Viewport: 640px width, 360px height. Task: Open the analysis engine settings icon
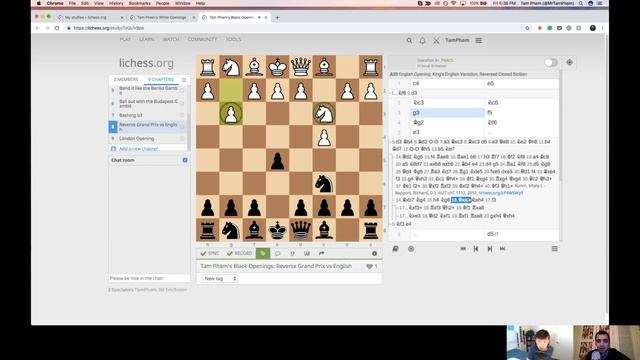tap(569, 62)
